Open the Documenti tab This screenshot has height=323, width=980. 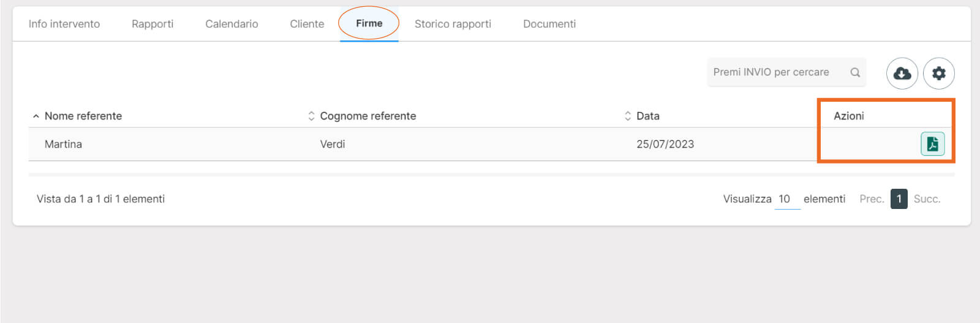click(549, 24)
